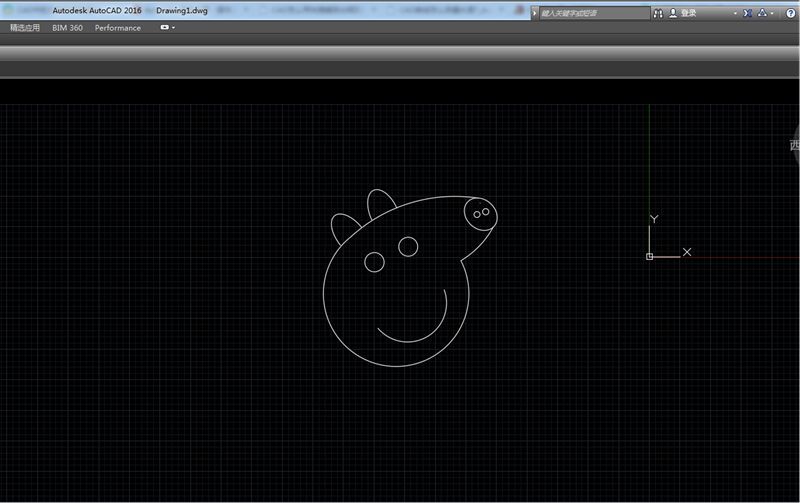Open the Autodesk Exchange Apps X icon
This screenshot has height=503, width=800.
pos(747,13)
